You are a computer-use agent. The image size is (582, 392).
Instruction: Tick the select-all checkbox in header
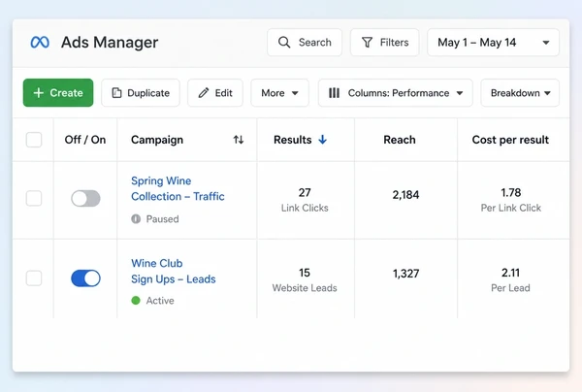click(34, 140)
